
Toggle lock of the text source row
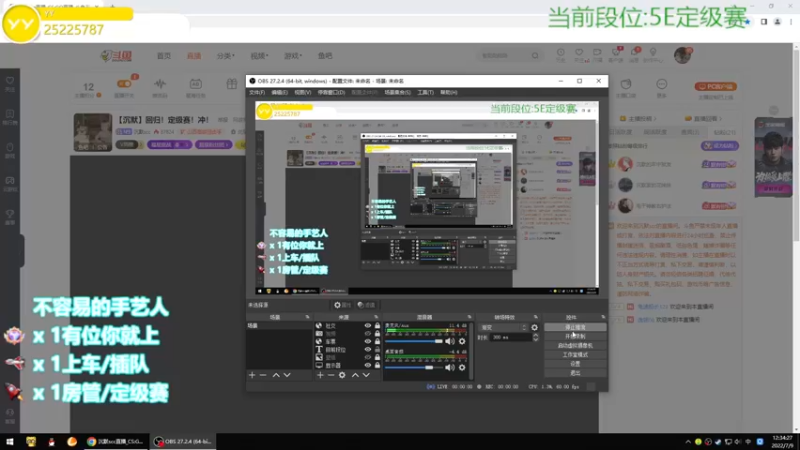378,349
